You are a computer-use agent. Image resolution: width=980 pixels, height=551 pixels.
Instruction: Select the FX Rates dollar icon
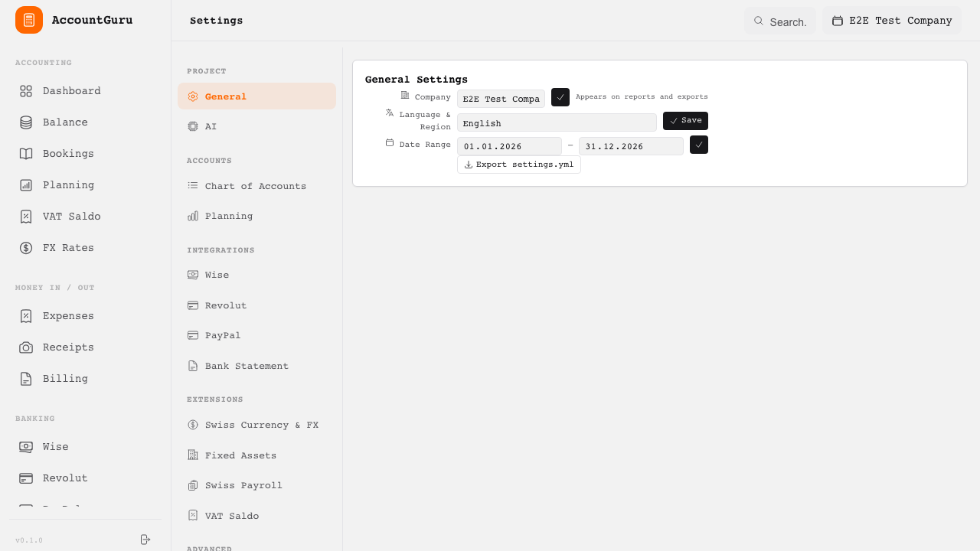point(26,248)
